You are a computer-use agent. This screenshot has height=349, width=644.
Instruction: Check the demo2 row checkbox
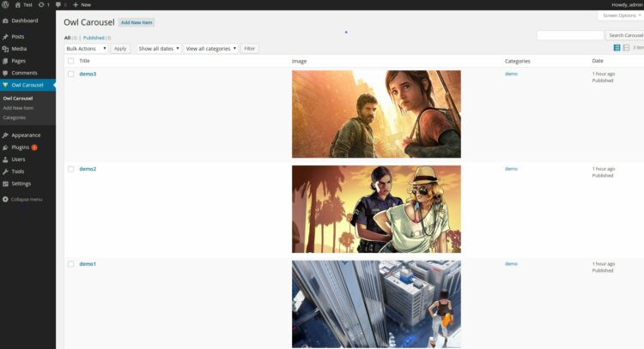tap(71, 169)
